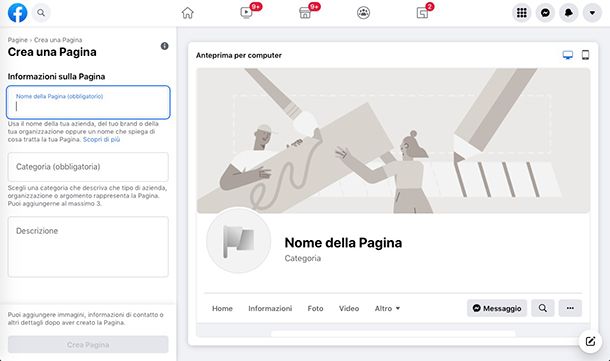
Task: Open the Groups icon
Action: [363, 13]
